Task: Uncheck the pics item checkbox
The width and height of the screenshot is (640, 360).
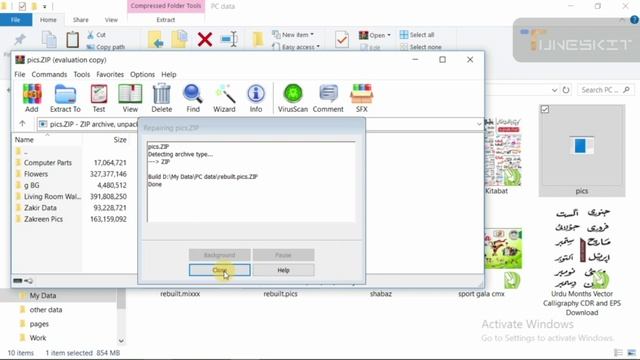Action: click(x=544, y=109)
